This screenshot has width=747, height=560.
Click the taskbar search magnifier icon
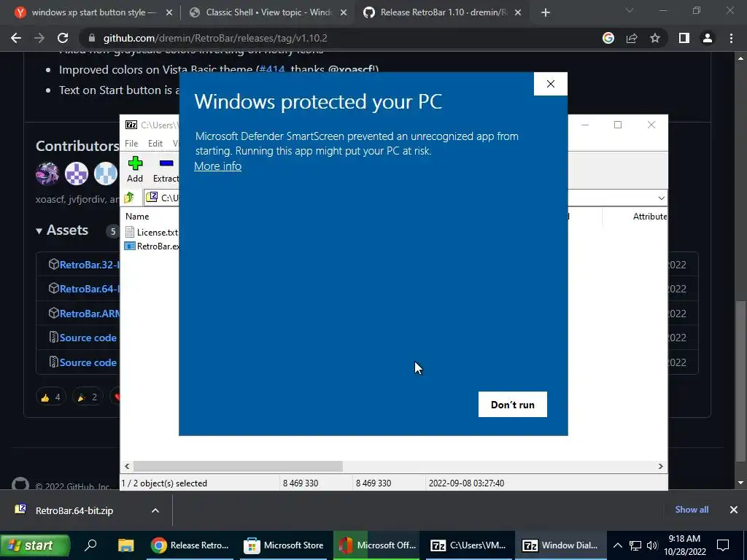point(90,545)
